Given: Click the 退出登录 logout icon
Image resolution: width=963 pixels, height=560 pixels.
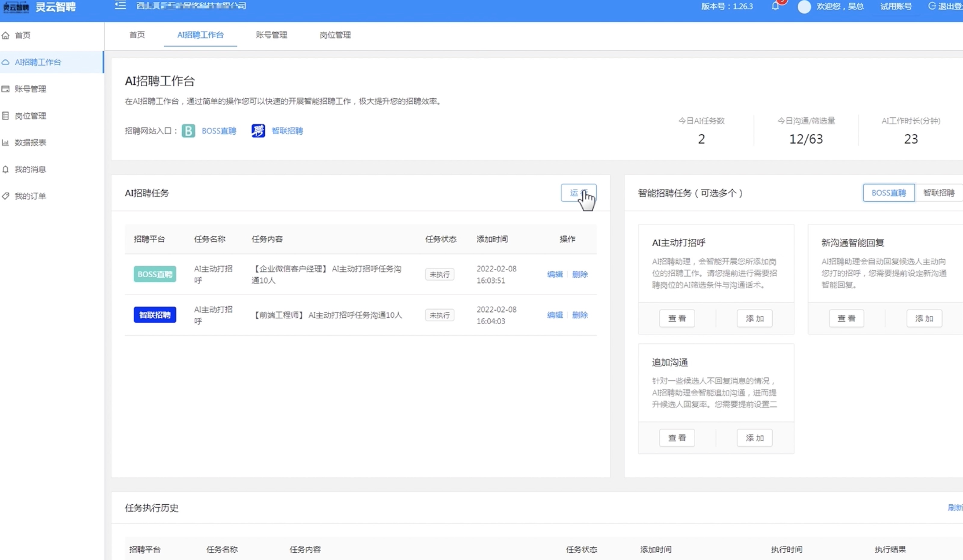Looking at the screenshot, I should (932, 6).
